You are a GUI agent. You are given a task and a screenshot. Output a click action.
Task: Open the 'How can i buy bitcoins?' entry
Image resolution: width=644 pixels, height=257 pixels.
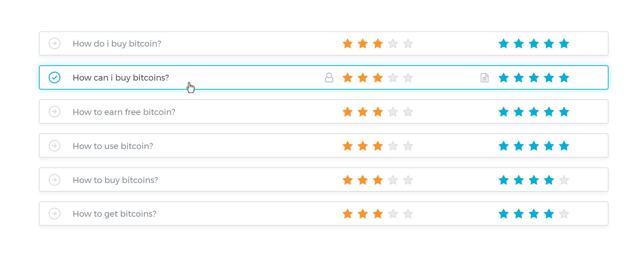pyautogui.click(x=121, y=77)
